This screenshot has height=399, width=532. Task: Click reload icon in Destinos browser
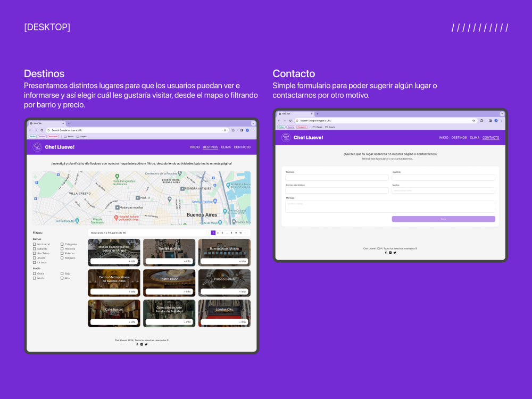(x=41, y=130)
